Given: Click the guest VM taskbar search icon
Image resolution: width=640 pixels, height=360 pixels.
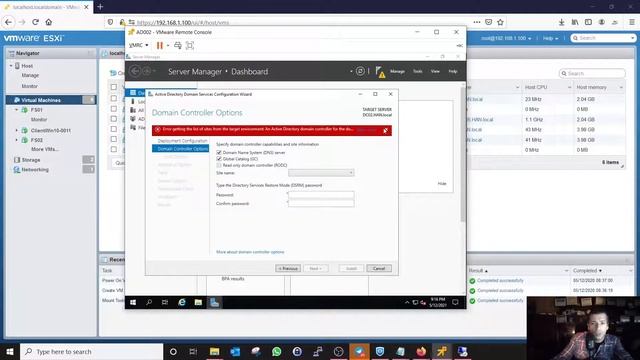Looking at the screenshot, I should click(149, 302).
